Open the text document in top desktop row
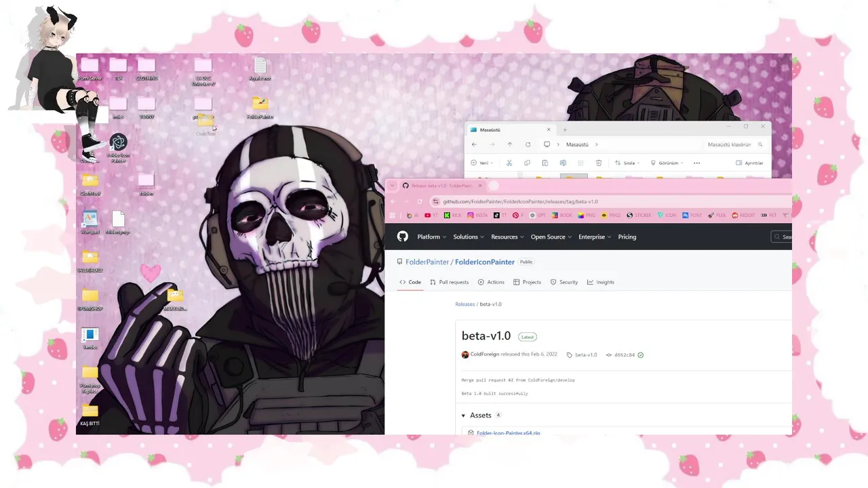This screenshot has width=868, height=488. click(x=260, y=69)
